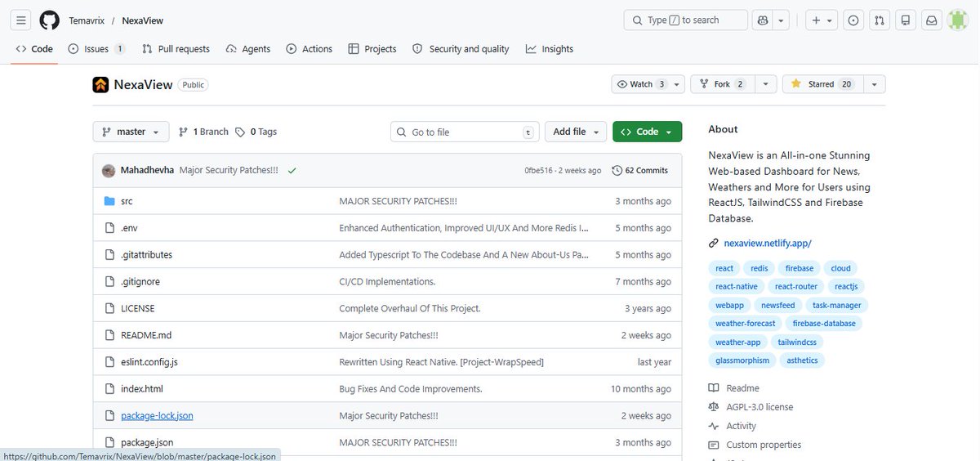
Task: Open the .gitattributes file
Action: click(x=146, y=255)
